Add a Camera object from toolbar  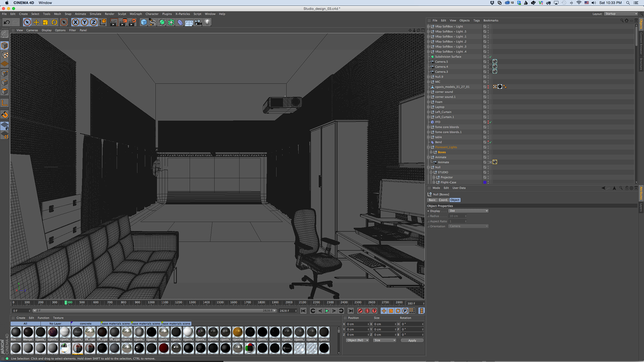[198, 22]
